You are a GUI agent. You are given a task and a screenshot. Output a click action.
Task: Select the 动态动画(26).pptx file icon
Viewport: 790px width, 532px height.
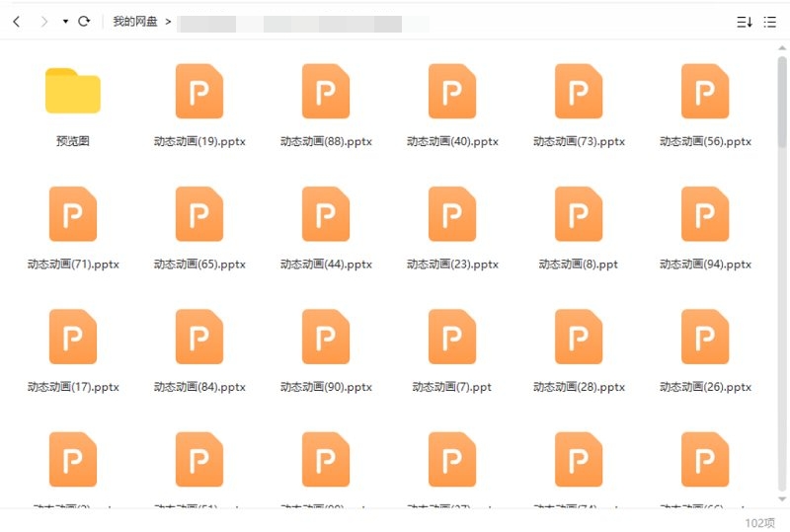pos(705,337)
